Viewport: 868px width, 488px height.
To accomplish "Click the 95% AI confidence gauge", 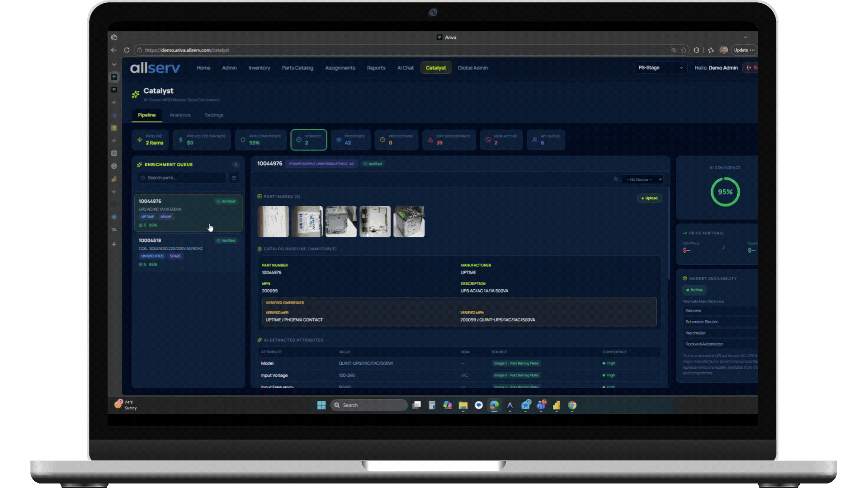I will pos(725,192).
